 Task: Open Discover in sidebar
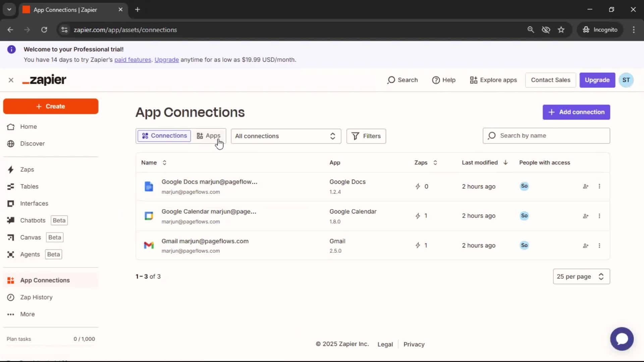(32, 143)
